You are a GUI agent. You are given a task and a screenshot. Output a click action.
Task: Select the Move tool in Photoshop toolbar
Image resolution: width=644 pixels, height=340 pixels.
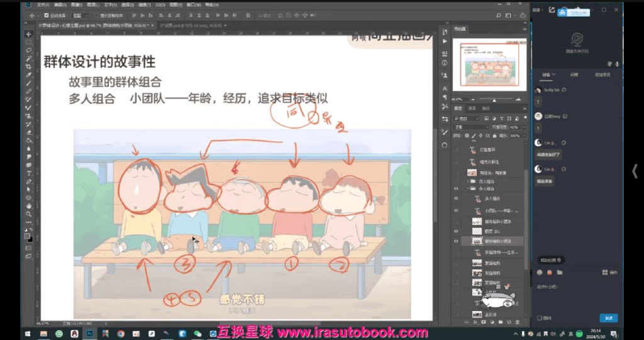pos(28,34)
